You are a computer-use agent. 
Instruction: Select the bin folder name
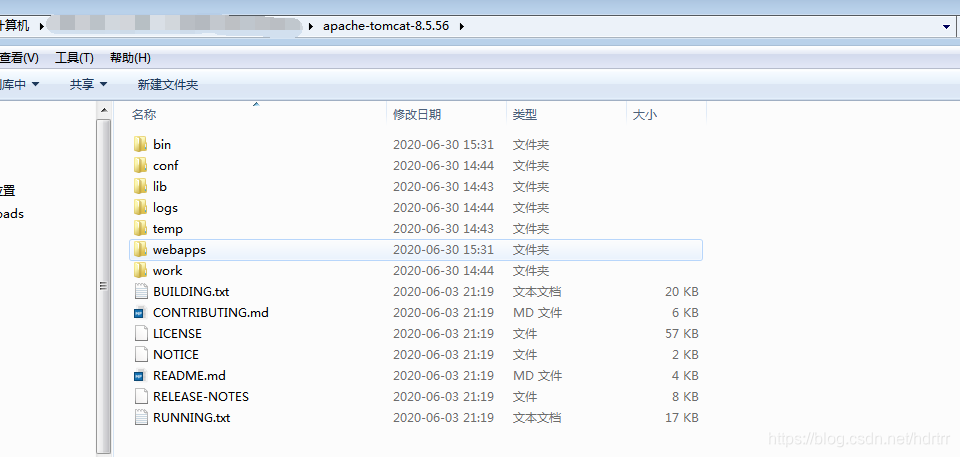point(162,145)
